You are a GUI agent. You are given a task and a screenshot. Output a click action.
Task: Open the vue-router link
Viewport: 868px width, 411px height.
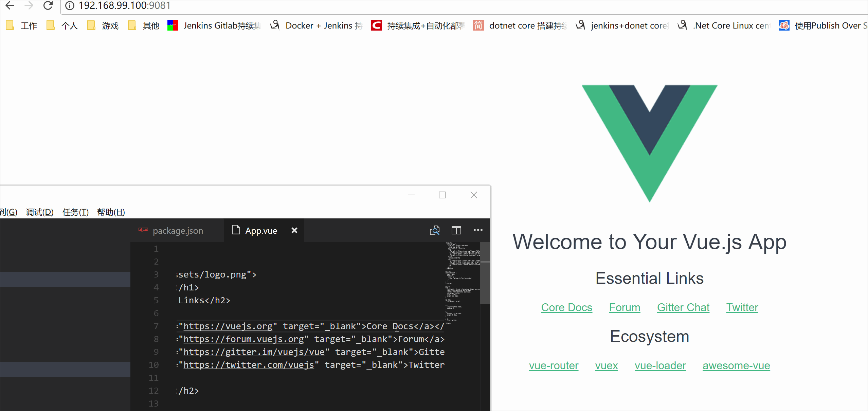coord(554,365)
